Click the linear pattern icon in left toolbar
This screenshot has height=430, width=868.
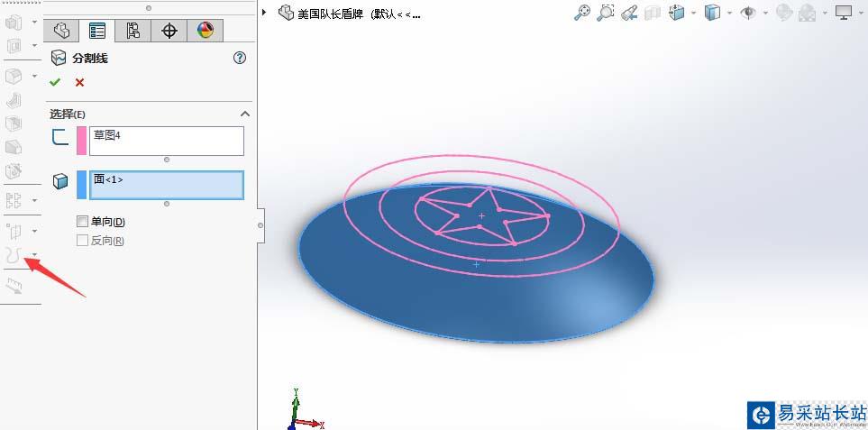[14, 200]
